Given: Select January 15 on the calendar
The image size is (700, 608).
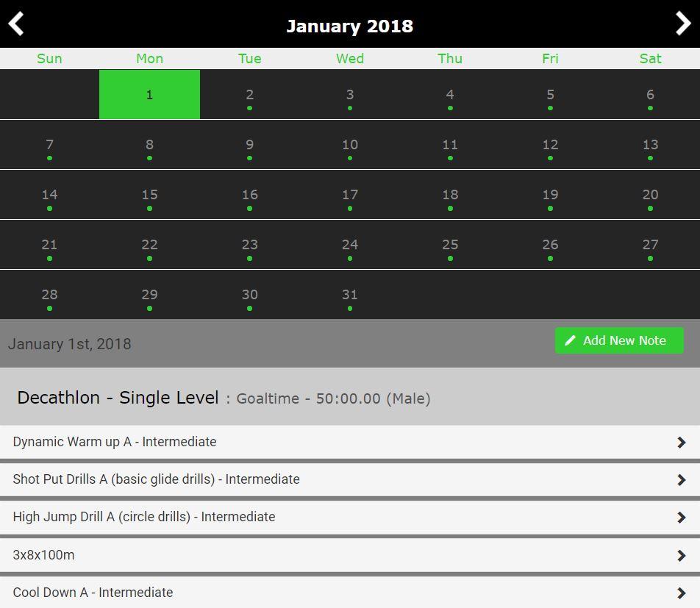Looking at the screenshot, I should coord(149,195).
